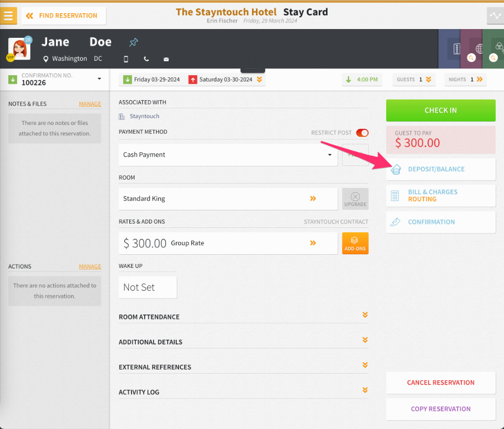Expand the confirmation number dropdown arrow
Viewport: 504px width, 429px height.
point(99,79)
